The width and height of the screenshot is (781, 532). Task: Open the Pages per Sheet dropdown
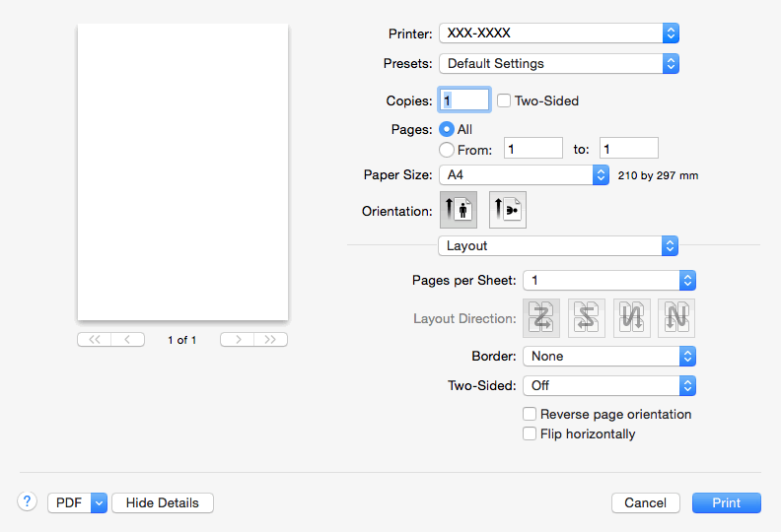(609, 281)
